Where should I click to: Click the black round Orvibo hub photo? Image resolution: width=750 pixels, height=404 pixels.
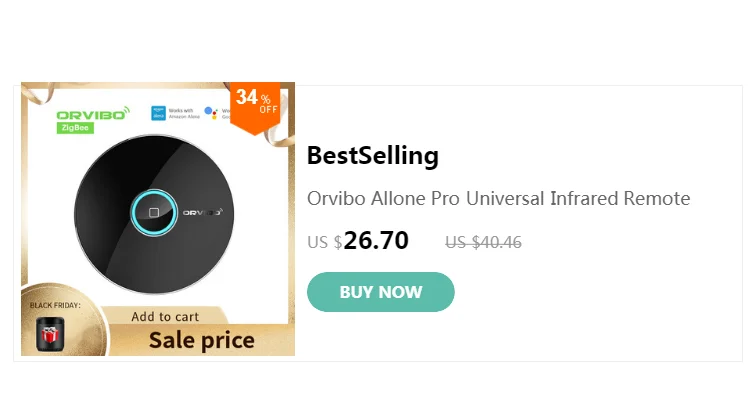coord(154,214)
